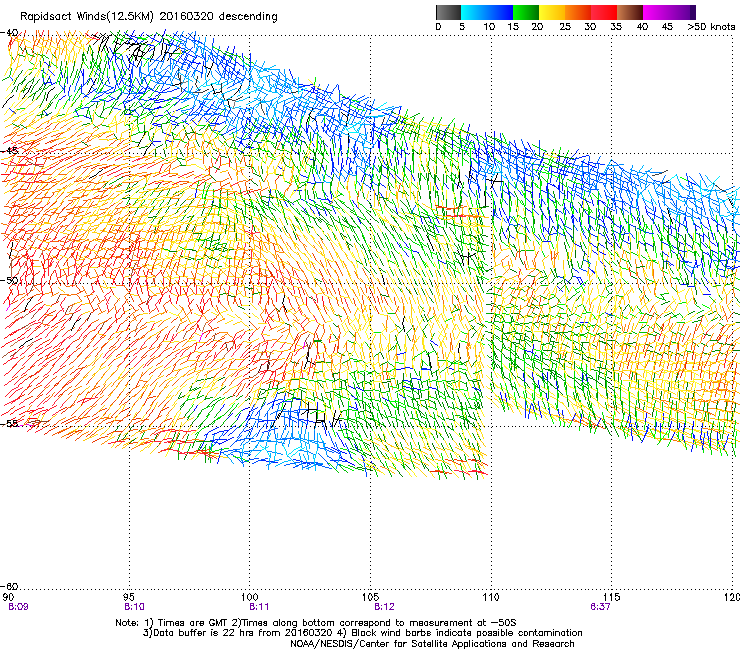Viewport: 740px width, 650px height.
Task: Click the legend label '5'
Action: pos(462,27)
